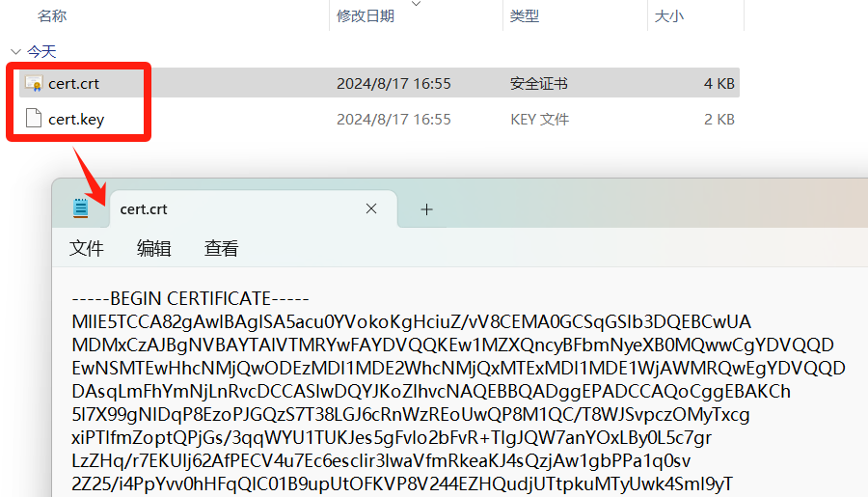Add a new Notepad tab with plus
The height and width of the screenshot is (497, 868).
[x=426, y=209]
